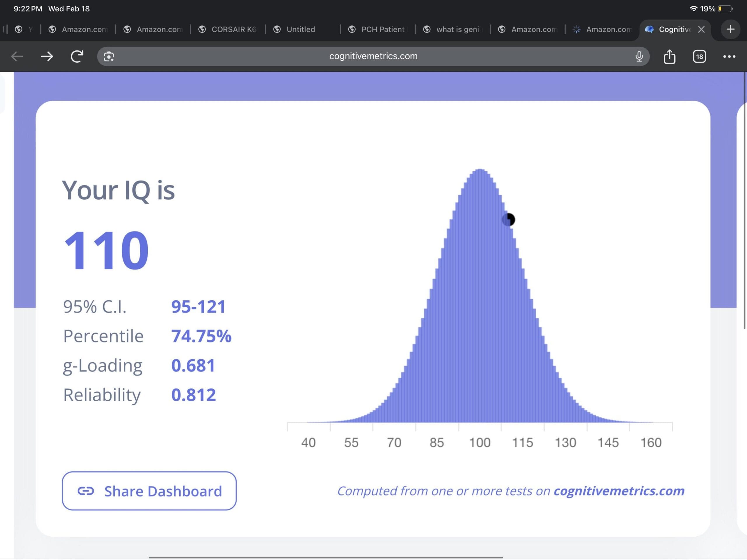Switch to the CORSAIR K6 tab
The image size is (747, 560).
(228, 29)
